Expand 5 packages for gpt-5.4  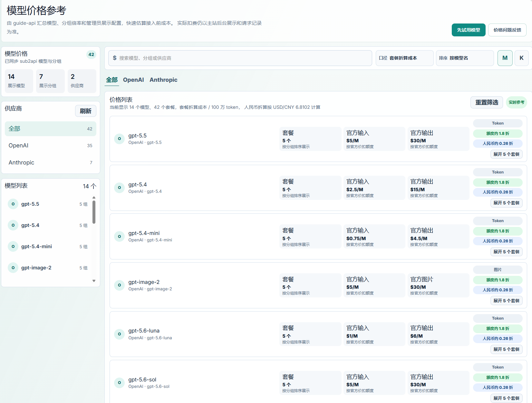(506, 203)
